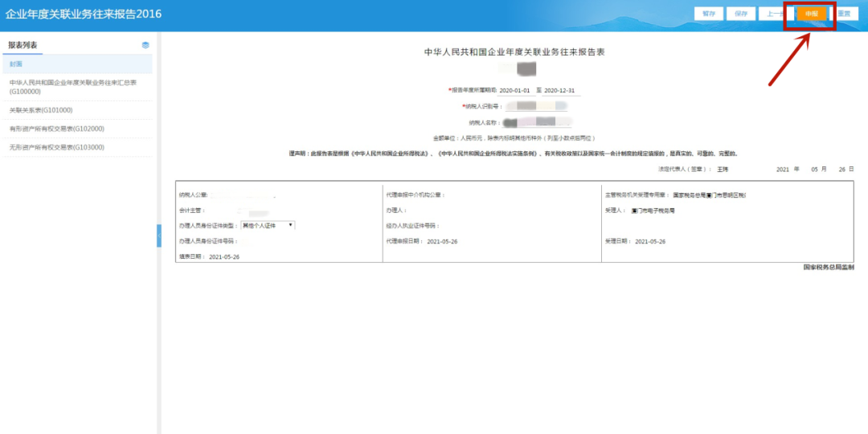Click the layers icon beside 报表列表

pyautogui.click(x=145, y=45)
